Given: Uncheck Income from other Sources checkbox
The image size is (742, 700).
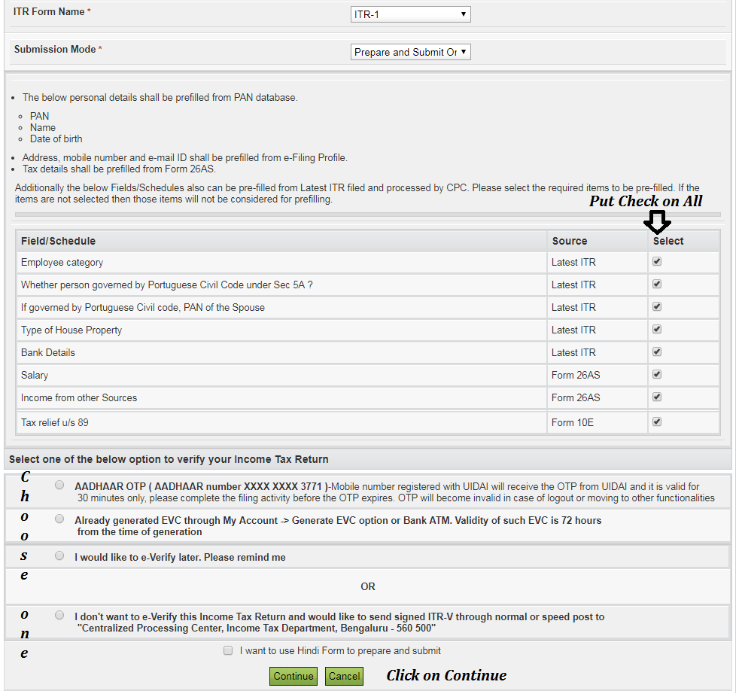Looking at the screenshot, I should point(656,397).
